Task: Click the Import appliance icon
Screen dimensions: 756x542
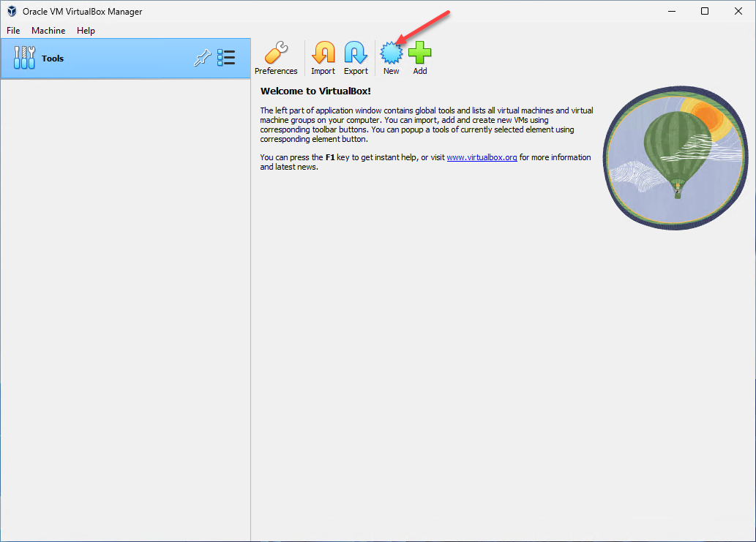Action: coord(323,53)
